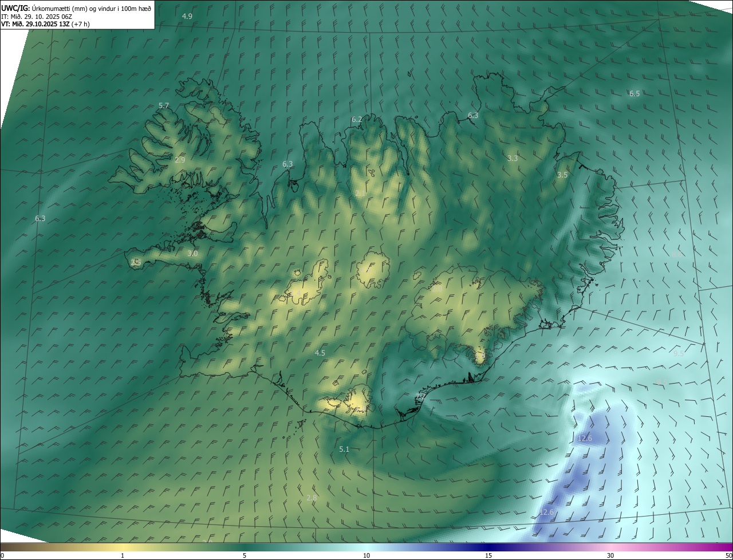Image resolution: width=733 pixels, height=560 pixels.
Task: Select the color scale tick label 10
Action: (366, 556)
